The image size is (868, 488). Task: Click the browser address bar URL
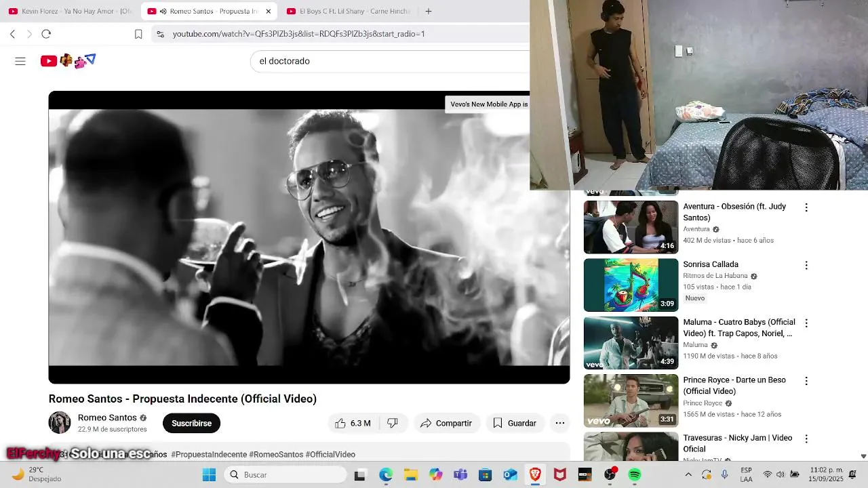pyautogui.click(x=298, y=34)
